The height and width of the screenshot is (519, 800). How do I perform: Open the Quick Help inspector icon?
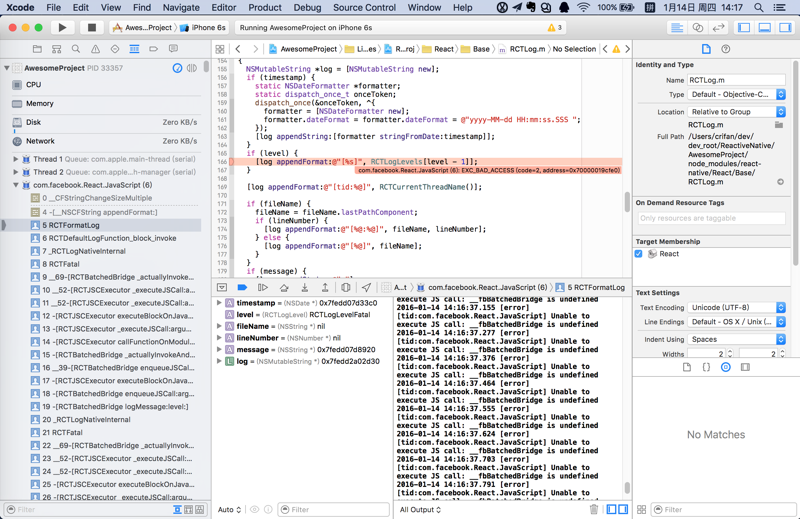point(726,49)
